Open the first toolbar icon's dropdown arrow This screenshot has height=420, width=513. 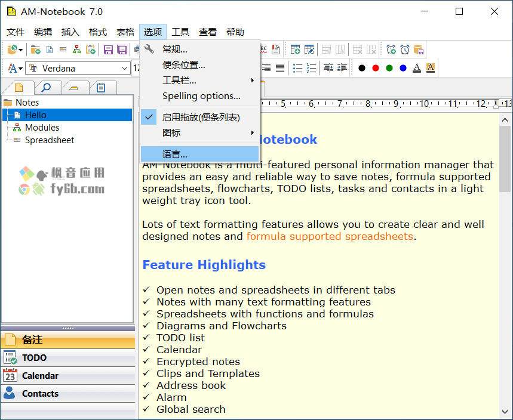click(x=20, y=50)
